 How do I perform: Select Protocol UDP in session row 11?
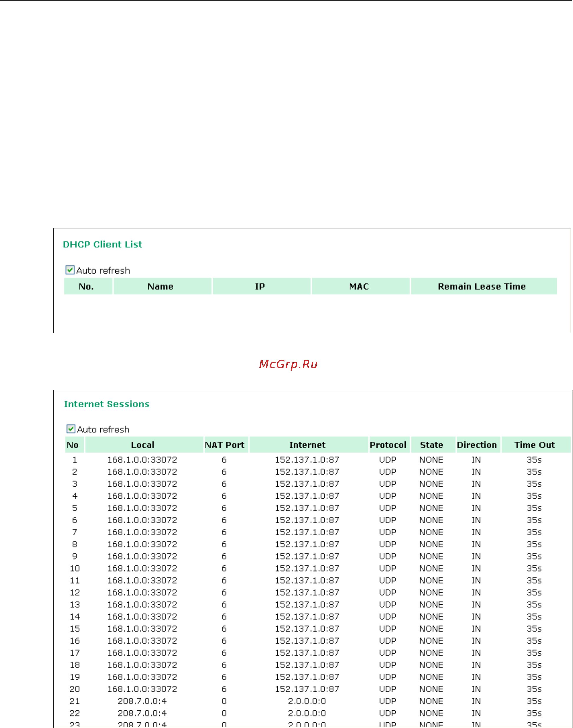pyautogui.click(x=387, y=580)
